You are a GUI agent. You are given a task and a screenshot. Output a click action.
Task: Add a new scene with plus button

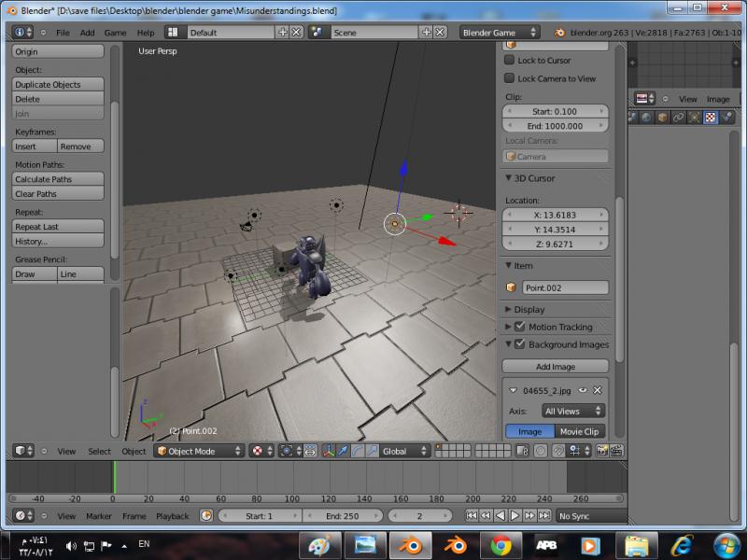point(427,32)
